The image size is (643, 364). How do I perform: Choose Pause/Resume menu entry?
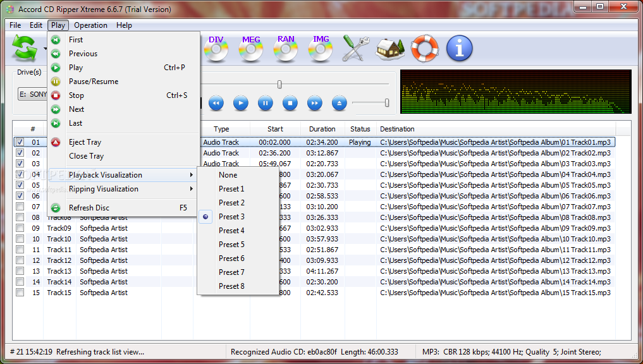point(124,82)
